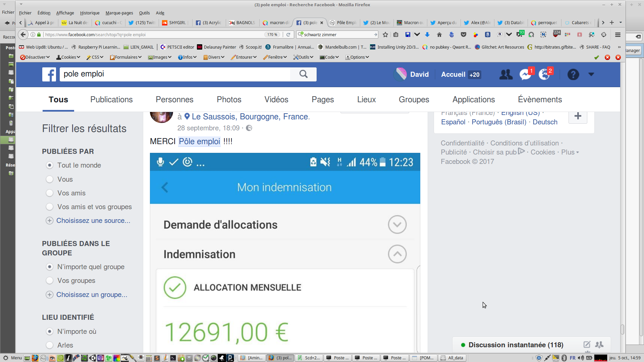Open the 'Plus' footer dropdown
The image size is (644, 362).
click(x=570, y=152)
